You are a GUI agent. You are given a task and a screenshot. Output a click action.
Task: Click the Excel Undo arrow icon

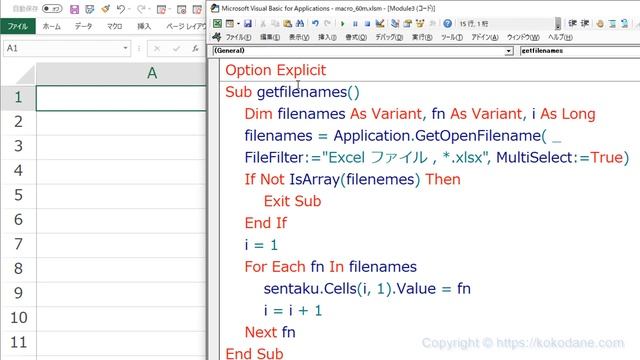tap(121, 9)
